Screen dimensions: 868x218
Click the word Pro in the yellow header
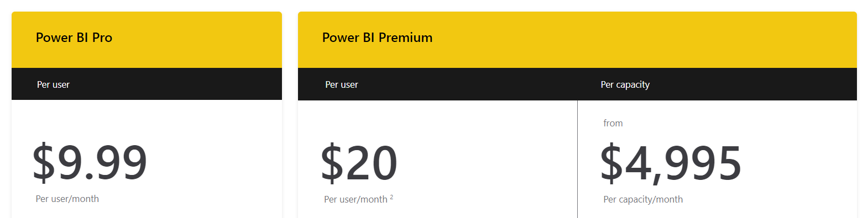[102, 38]
